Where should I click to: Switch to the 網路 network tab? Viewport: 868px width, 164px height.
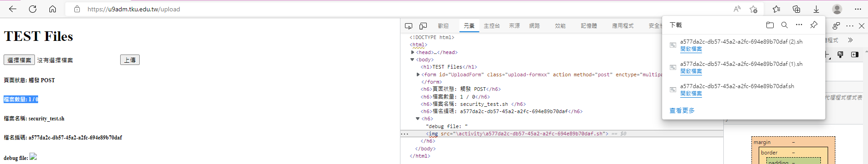pos(534,26)
